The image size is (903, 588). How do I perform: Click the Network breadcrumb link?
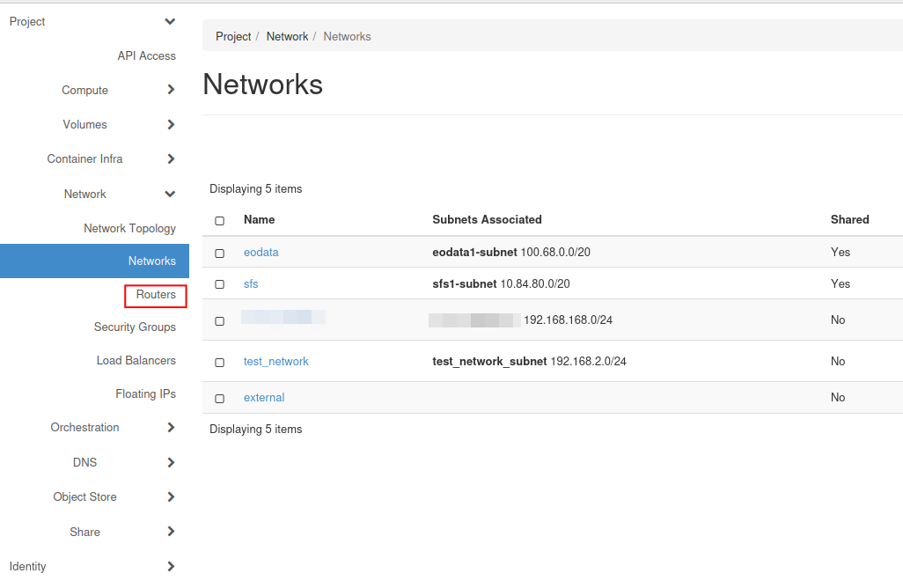click(287, 37)
